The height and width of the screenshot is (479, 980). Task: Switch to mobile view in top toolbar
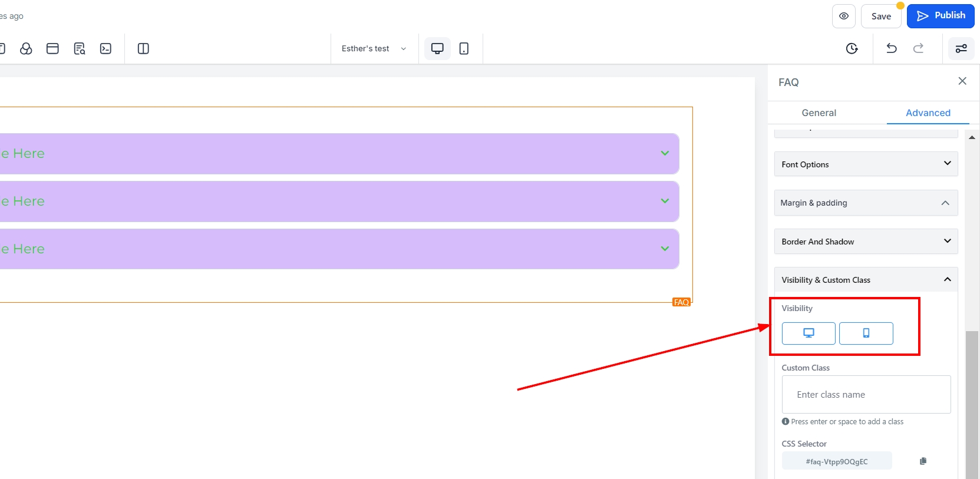(464, 48)
